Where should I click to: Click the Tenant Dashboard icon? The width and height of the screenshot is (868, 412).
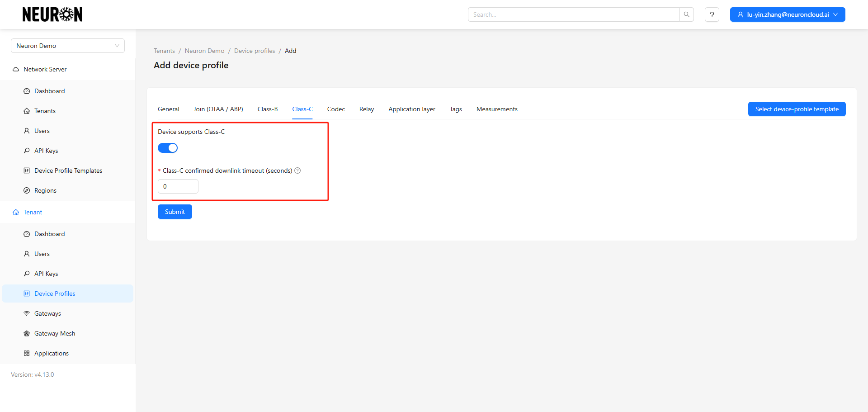(x=27, y=234)
